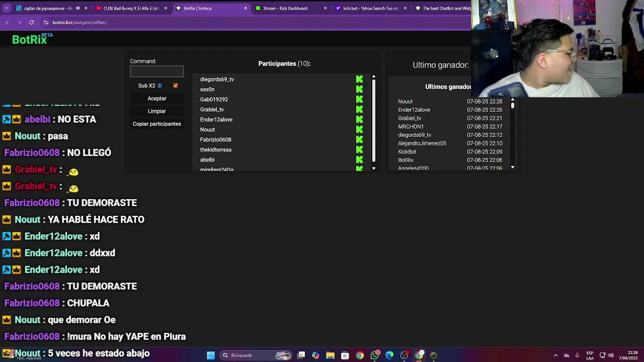This screenshot has height=362, width=644.
Task: Click the Kick icon in participant Nouut's row
Action: pos(359,130)
